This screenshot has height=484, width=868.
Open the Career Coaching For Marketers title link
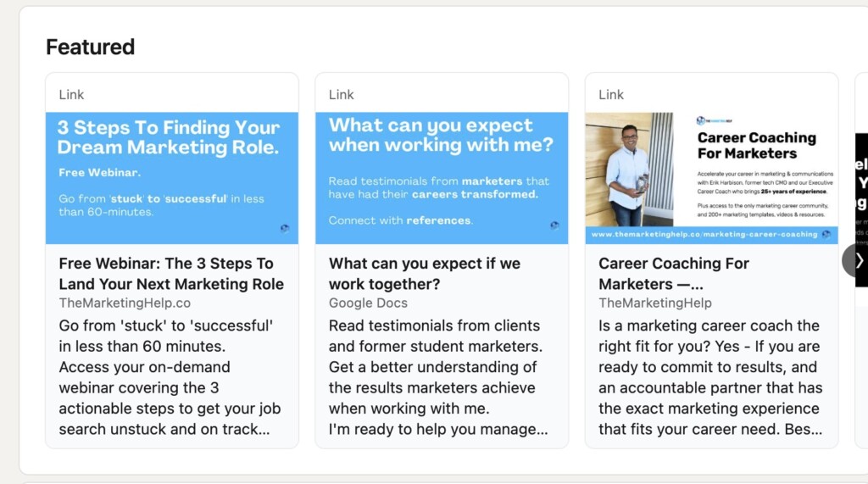674,274
